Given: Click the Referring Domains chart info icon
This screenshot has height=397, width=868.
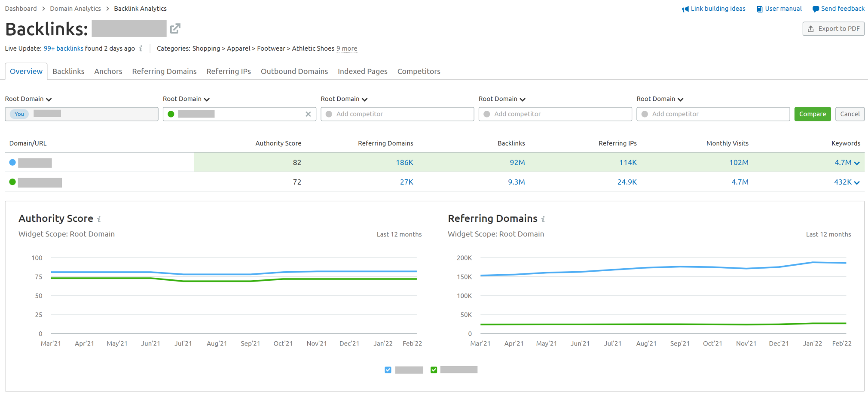Looking at the screenshot, I should (x=543, y=219).
